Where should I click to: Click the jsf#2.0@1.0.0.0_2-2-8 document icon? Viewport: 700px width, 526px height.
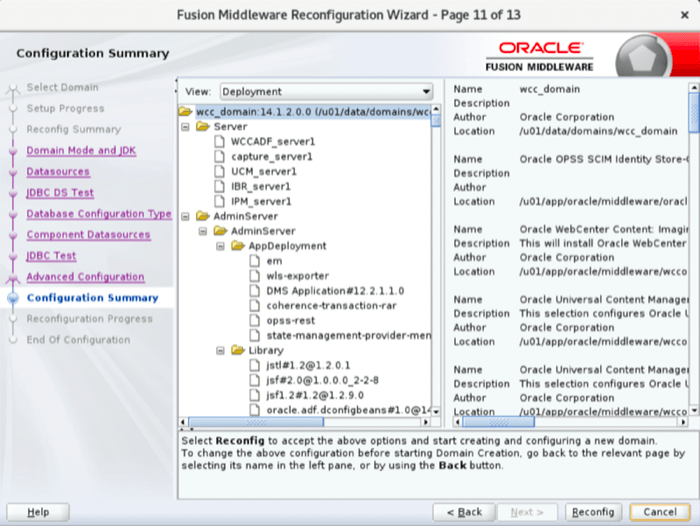[254, 380]
